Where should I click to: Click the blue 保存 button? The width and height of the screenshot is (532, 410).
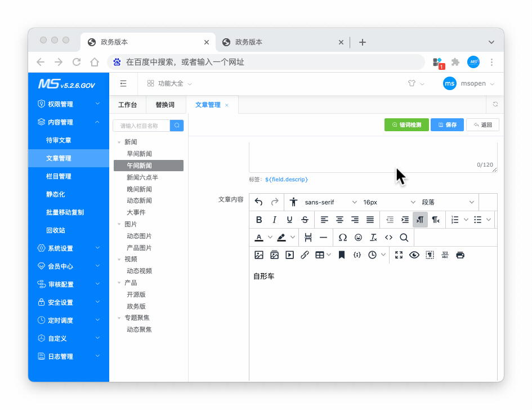[447, 125]
